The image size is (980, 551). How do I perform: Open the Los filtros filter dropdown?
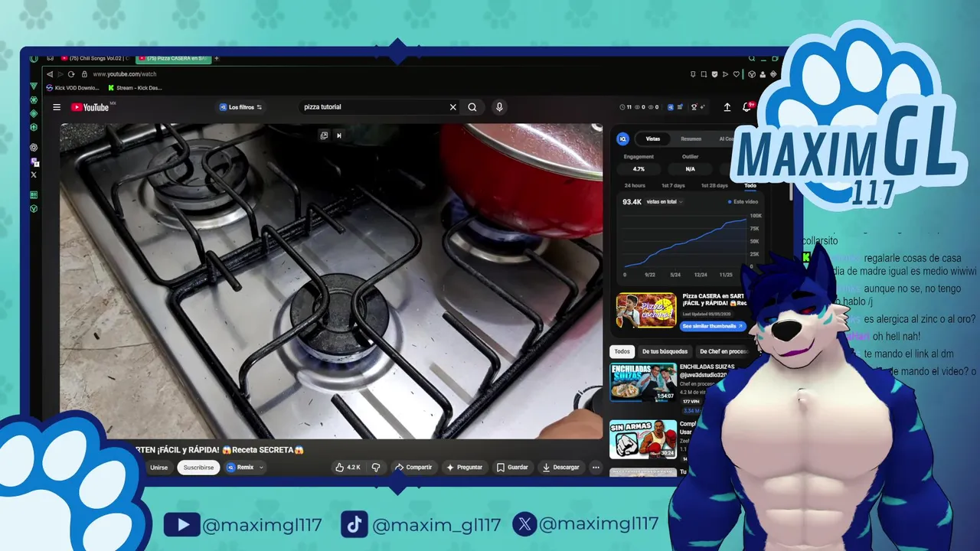(x=241, y=107)
